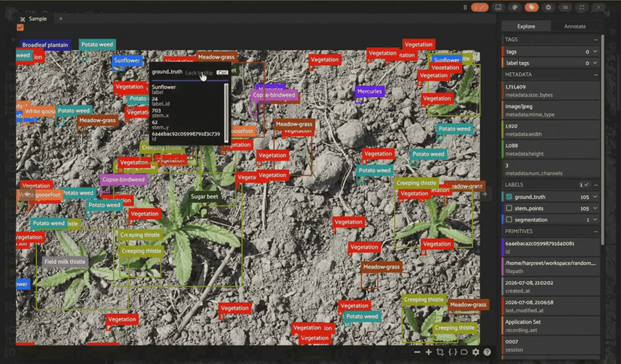Expand the tags row chevron
The height and width of the screenshot is (364, 621).
595,52
